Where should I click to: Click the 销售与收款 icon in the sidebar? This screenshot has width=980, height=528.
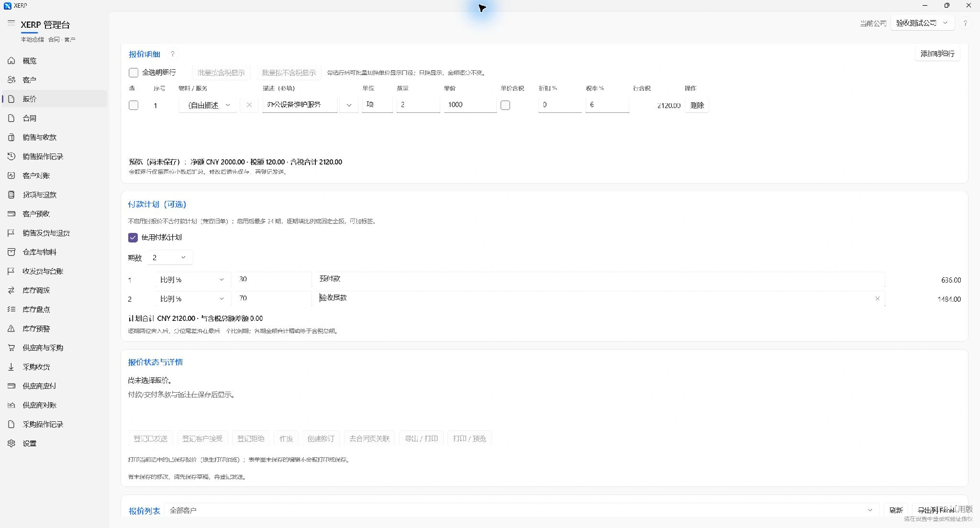pyautogui.click(x=11, y=137)
